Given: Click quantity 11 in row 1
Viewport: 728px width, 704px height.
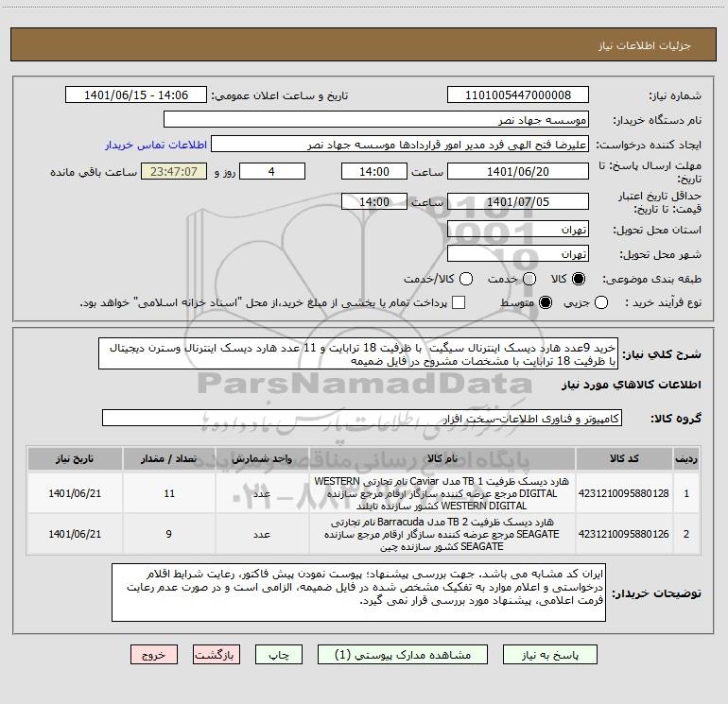Looking at the screenshot, I should (x=169, y=493).
